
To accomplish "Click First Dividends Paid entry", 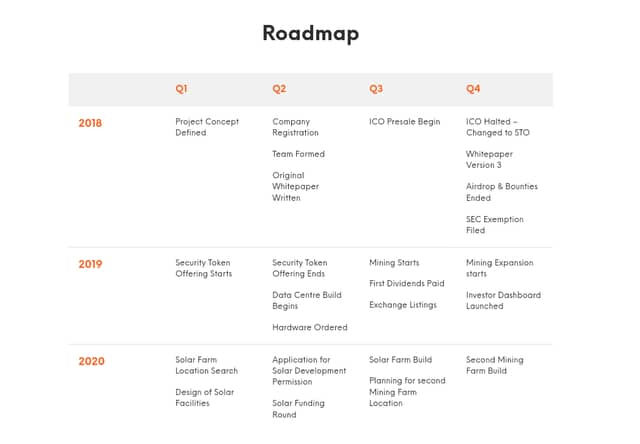I will click(x=407, y=283).
